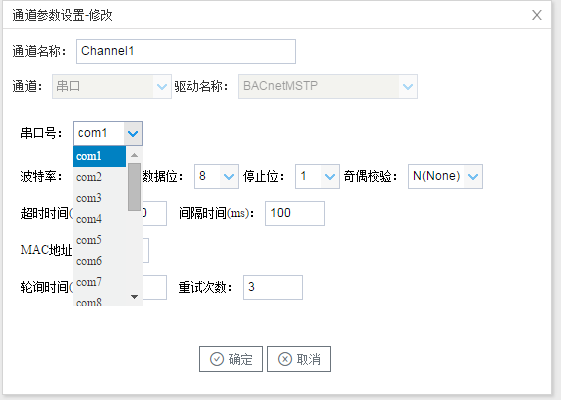Select com2 from the port list
This screenshot has height=400, width=561.
tap(99, 177)
